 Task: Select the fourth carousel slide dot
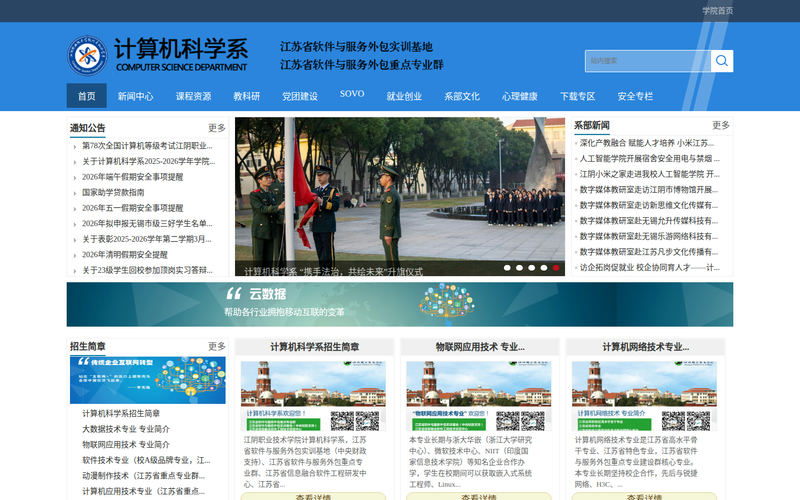[x=544, y=268]
